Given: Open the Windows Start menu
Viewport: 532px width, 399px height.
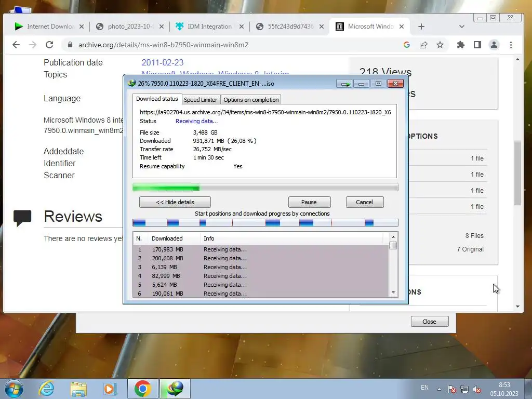Looking at the screenshot, I should coord(14,389).
